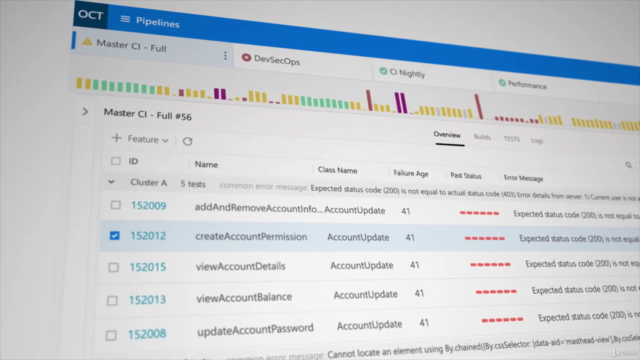Viewport: 640px width, 360px height.
Task: Click the 'Master CI - Full #56' heading
Action: click(147, 114)
